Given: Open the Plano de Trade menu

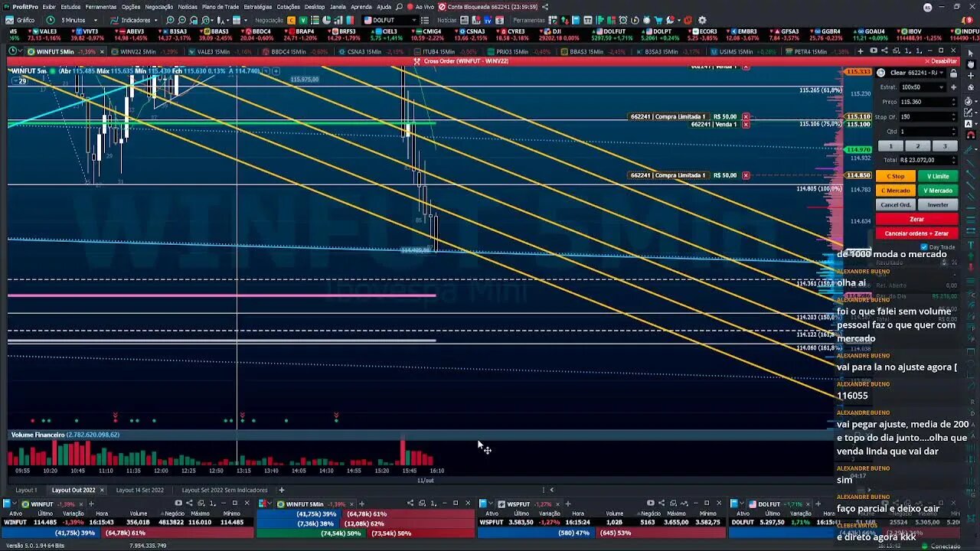Looking at the screenshot, I should pos(220,7).
